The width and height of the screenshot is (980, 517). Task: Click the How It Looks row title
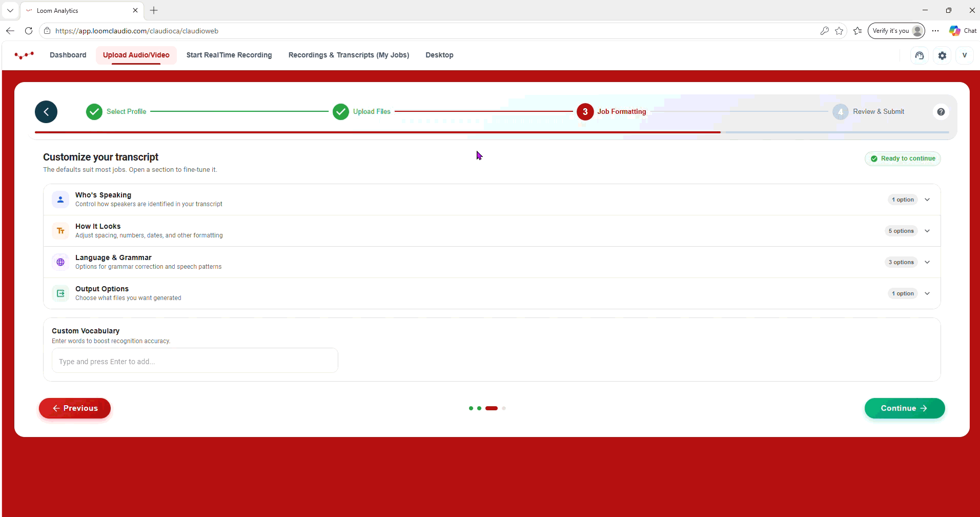(x=98, y=226)
